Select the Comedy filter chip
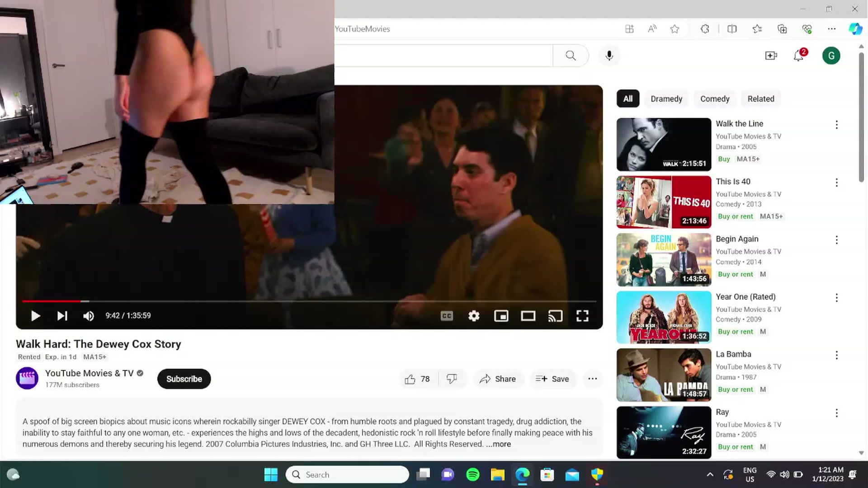868x488 pixels. [x=715, y=99]
